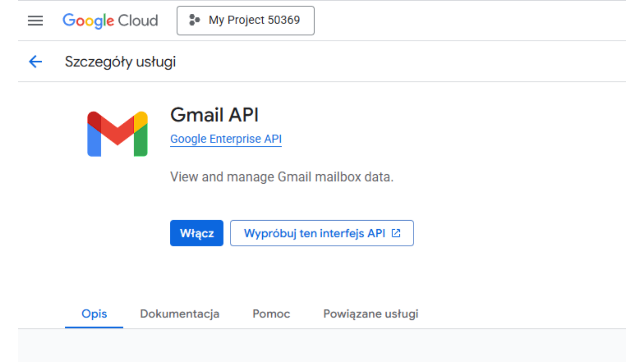
Task: Click the Gmail envelope logo
Action: (x=117, y=134)
